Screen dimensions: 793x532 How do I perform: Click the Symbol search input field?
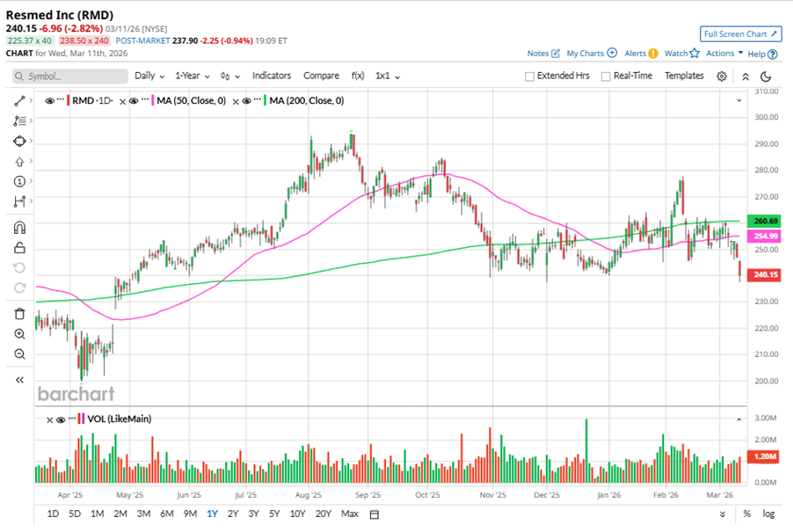[70, 77]
